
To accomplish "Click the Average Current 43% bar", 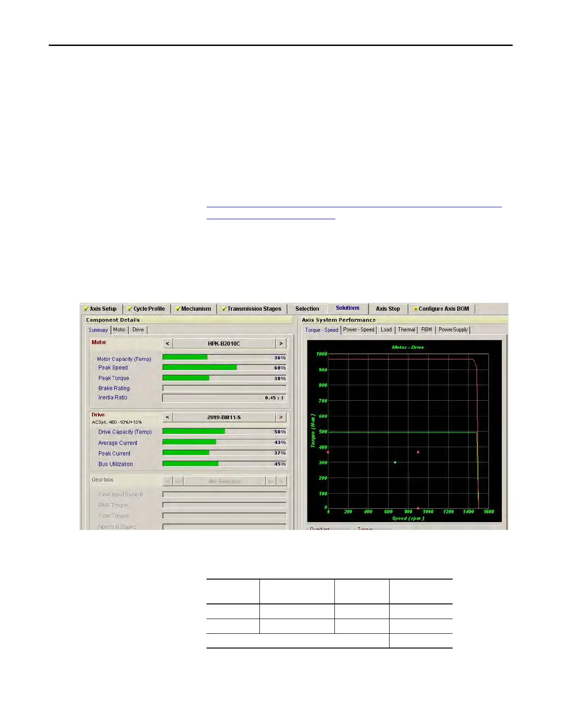I will point(224,442).
